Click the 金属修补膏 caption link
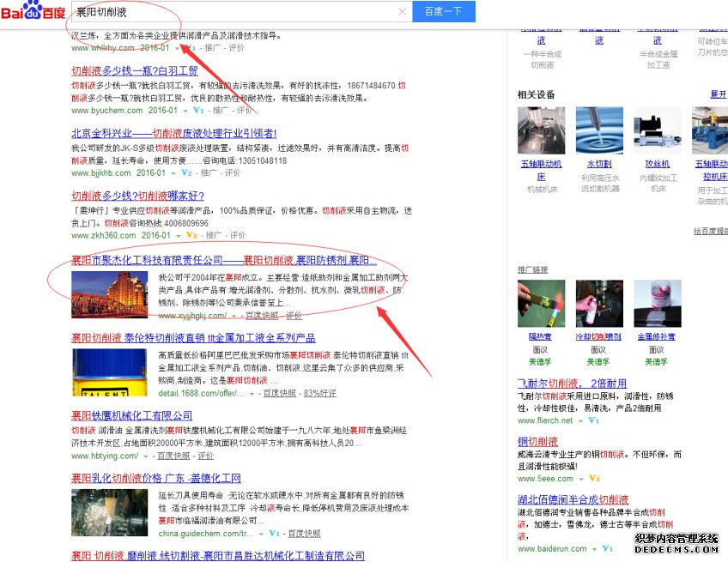The height and width of the screenshot is (562, 728). [x=657, y=337]
